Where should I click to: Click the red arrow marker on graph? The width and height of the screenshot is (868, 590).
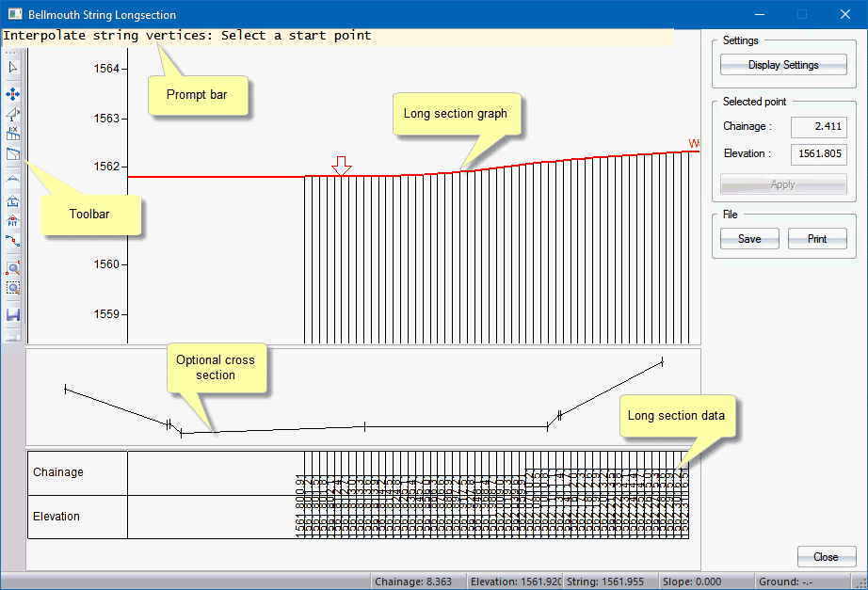tap(342, 167)
